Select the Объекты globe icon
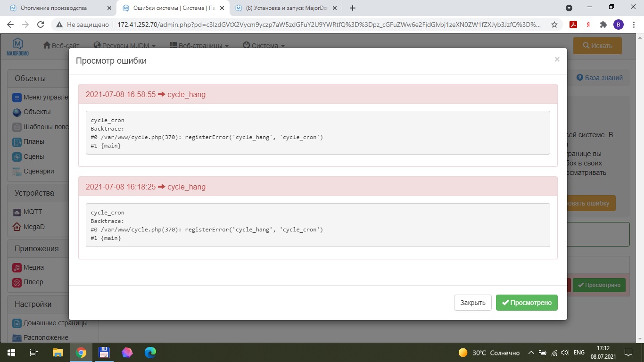Viewport: 644px width, 362px height. tap(17, 112)
